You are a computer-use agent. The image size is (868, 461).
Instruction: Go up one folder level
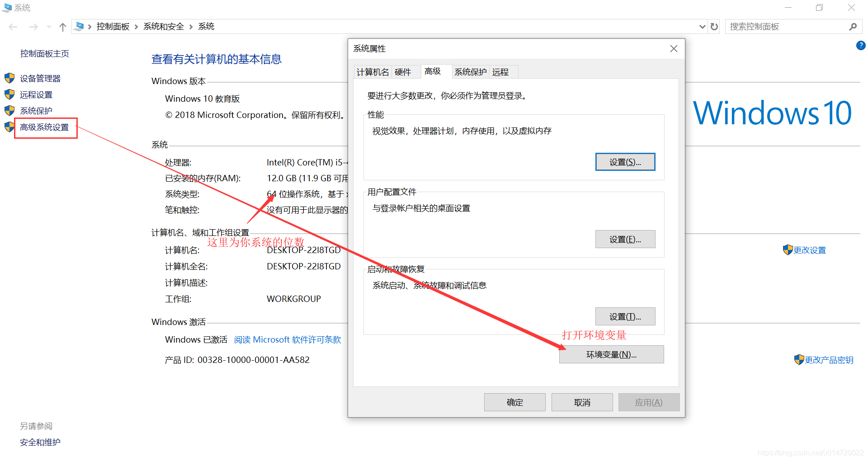63,27
